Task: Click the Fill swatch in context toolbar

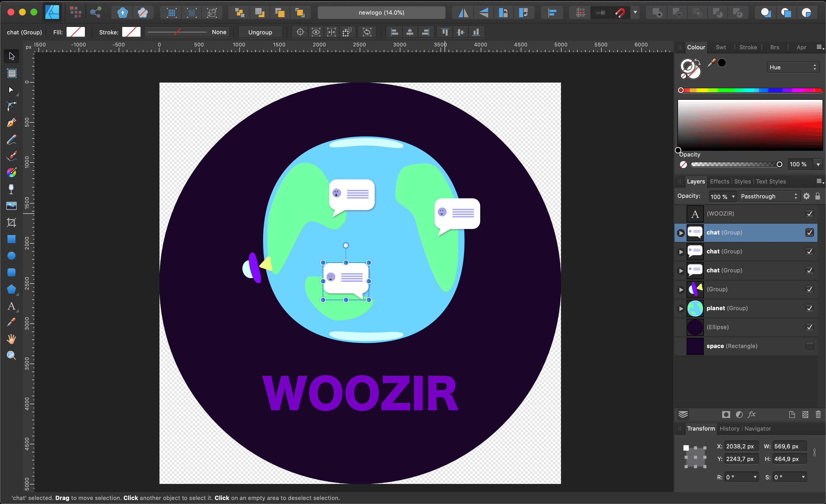Action: click(76, 32)
